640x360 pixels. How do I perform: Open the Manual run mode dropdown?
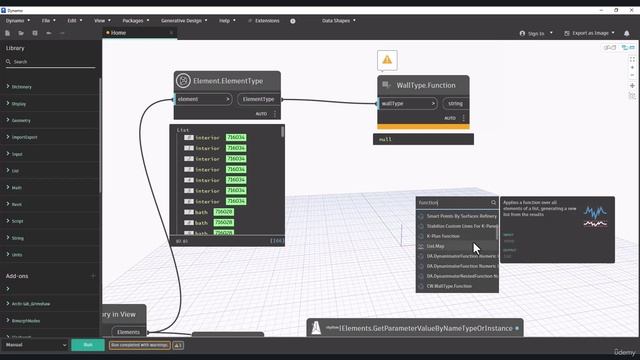(36, 345)
